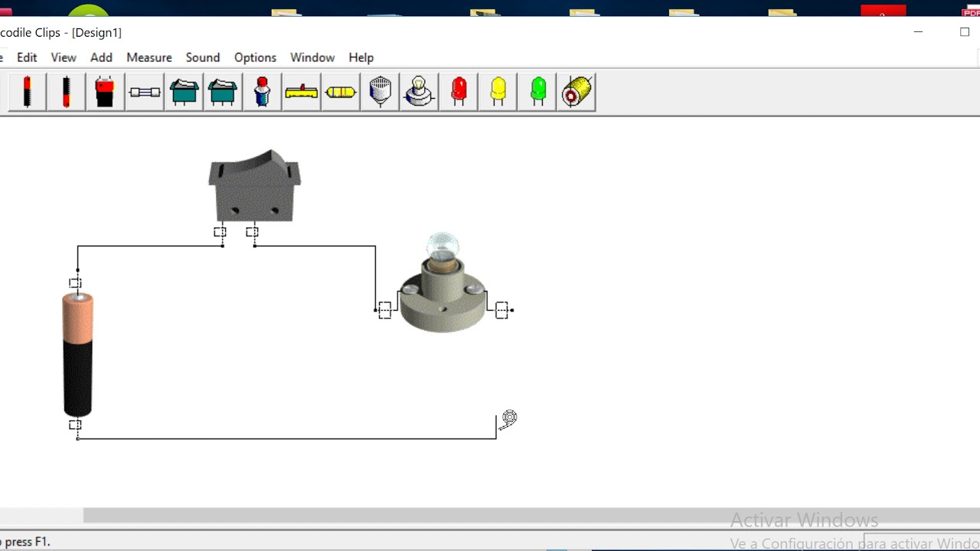Click the battery's top terminal connector

point(75,283)
